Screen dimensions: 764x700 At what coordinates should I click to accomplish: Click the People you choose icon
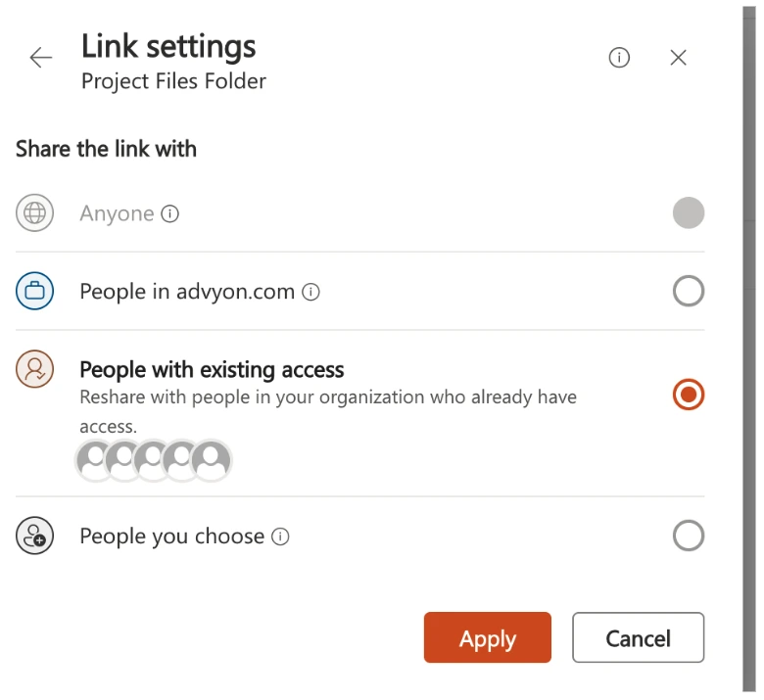[x=34, y=536]
